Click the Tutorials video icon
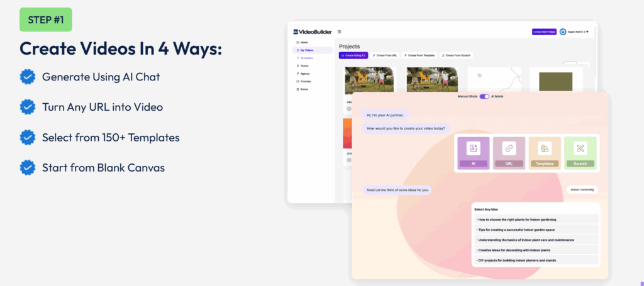644x286 pixels. (x=297, y=81)
